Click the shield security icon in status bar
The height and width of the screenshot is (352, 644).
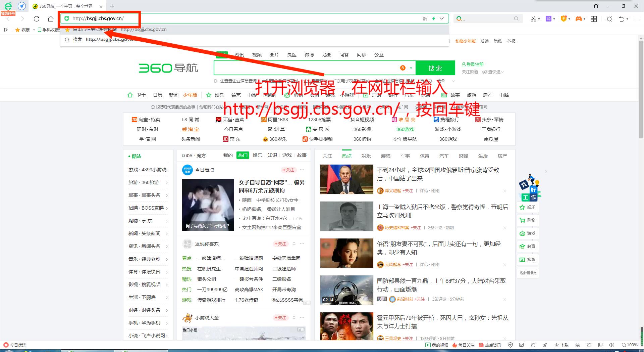click(511, 345)
